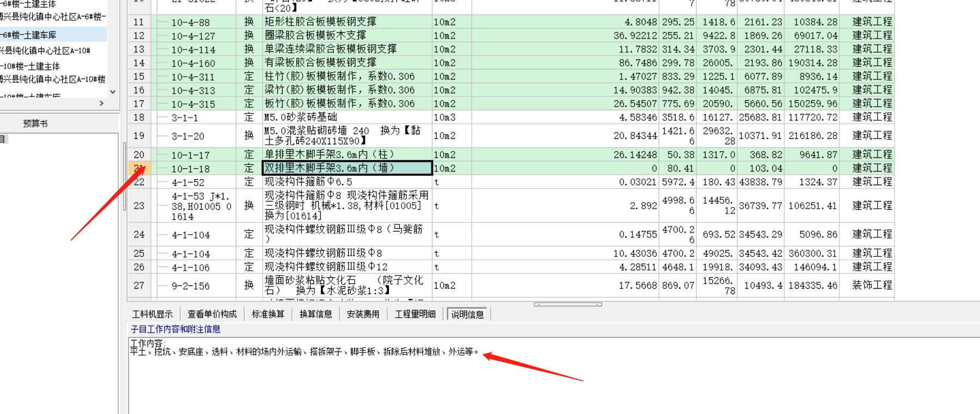Click code cell 3-1-1
The width and height of the screenshot is (980, 414).
pos(196,118)
